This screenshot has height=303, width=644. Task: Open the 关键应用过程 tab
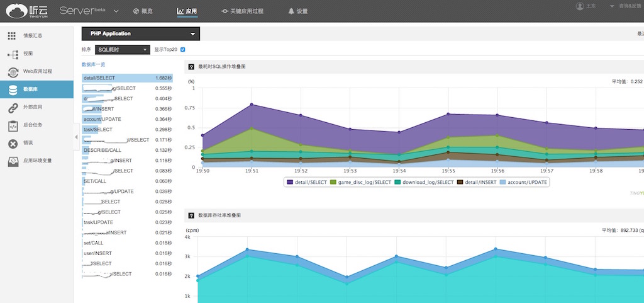pos(242,11)
